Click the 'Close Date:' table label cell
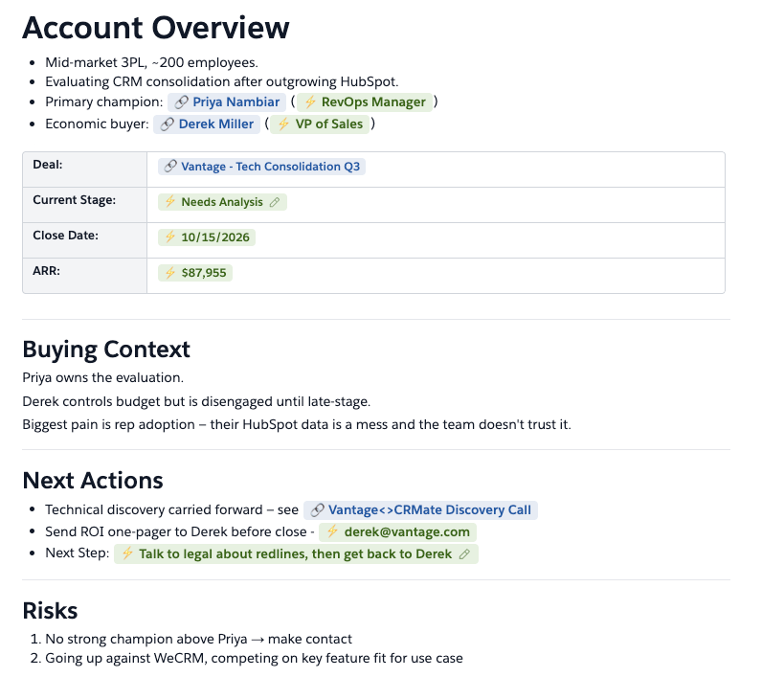The width and height of the screenshot is (762, 700). click(x=84, y=240)
